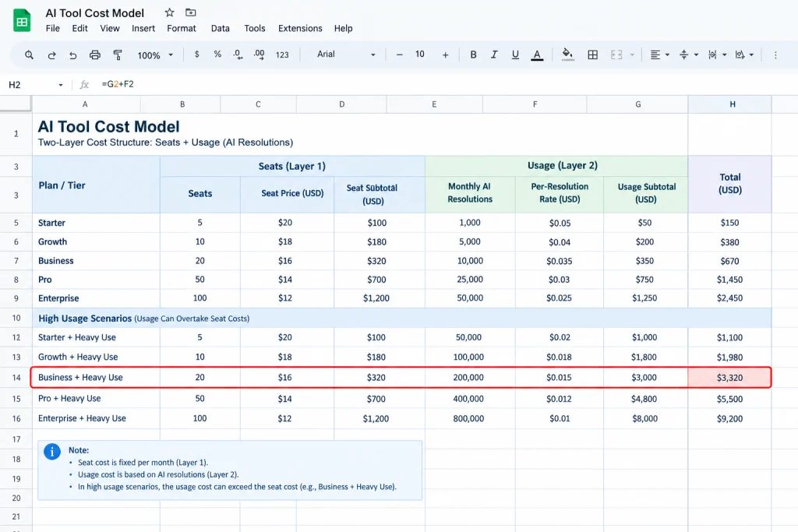Select column H header
The image size is (798, 532).
point(729,104)
